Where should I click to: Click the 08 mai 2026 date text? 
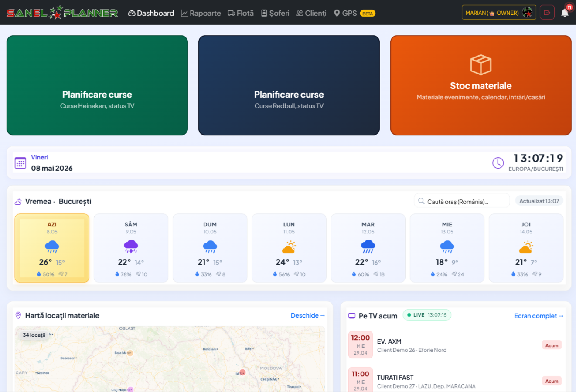[52, 168]
